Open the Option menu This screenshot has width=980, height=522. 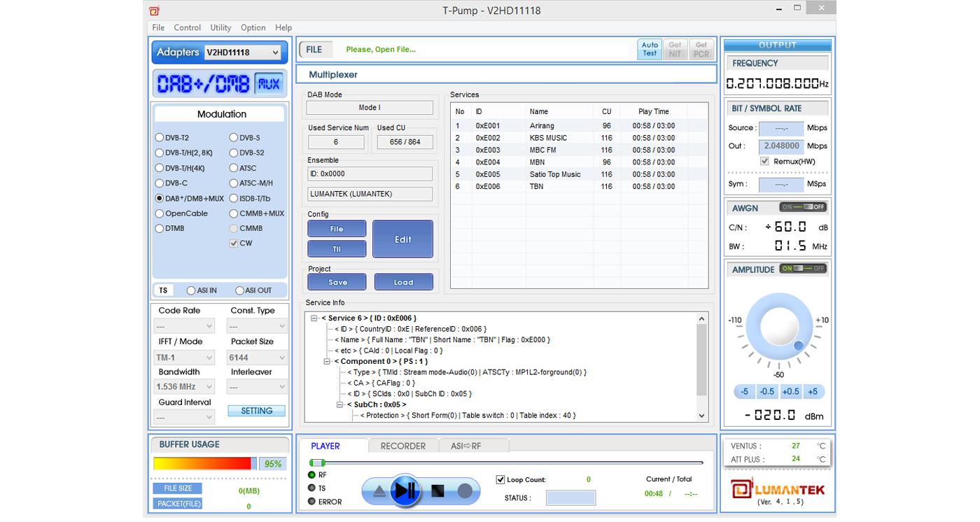pos(253,28)
